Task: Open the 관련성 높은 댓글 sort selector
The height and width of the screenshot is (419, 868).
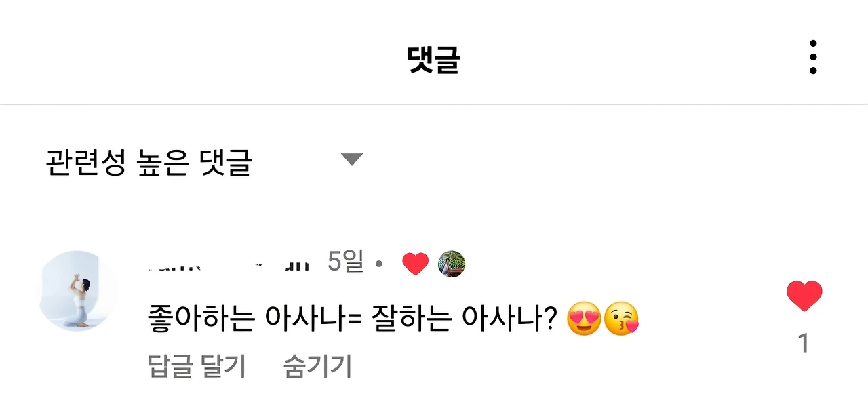Action: click(203, 161)
